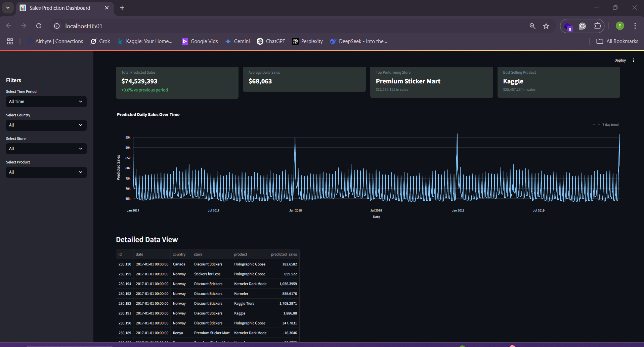This screenshot has height=347, width=644.
Task: Go forward with the browser forward arrow
Action: (x=24, y=26)
